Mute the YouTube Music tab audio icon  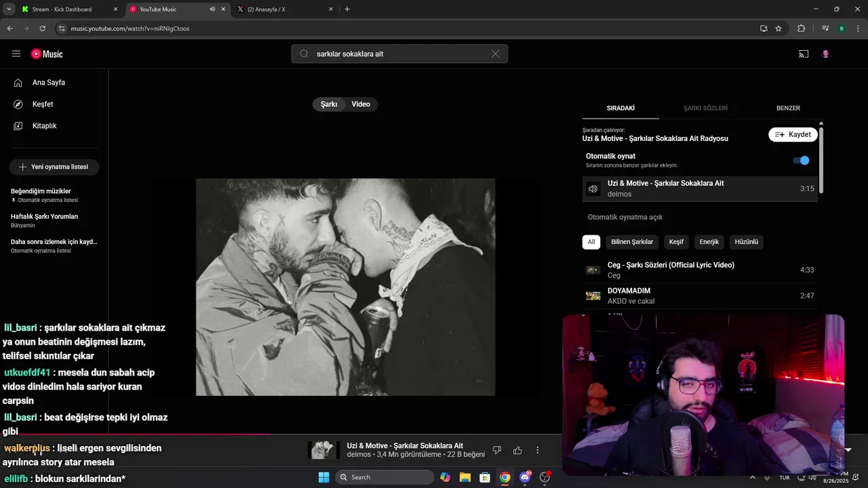pos(212,9)
